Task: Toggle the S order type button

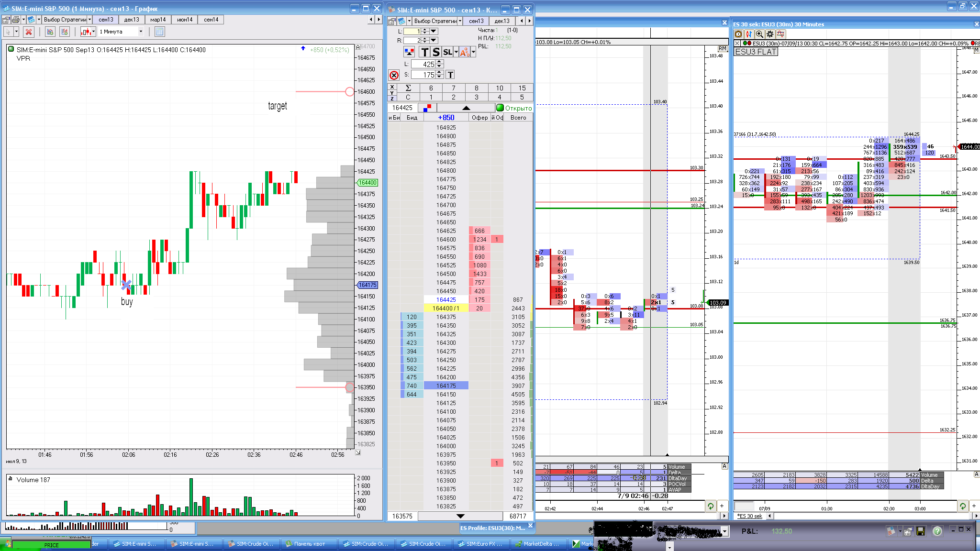Action: (435, 52)
